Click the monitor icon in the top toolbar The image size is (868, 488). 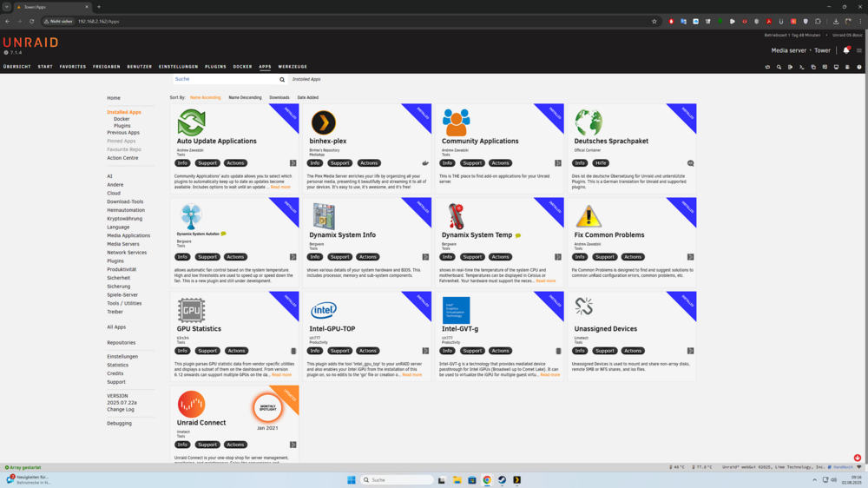point(836,67)
